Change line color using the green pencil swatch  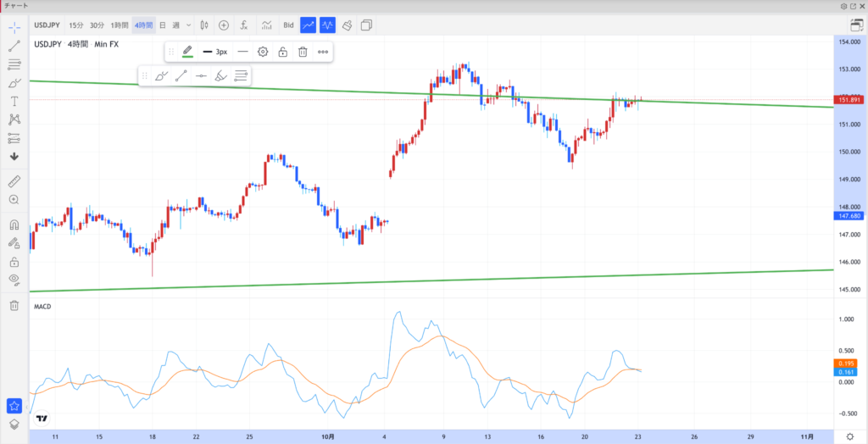[x=187, y=52]
